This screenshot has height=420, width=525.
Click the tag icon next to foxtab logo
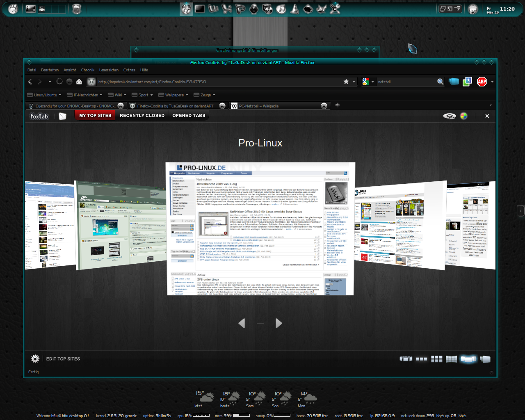pos(62,116)
